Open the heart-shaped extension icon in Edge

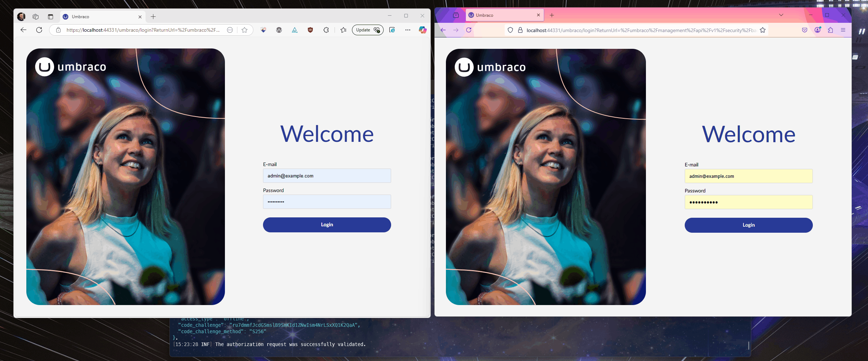click(263, 30)
